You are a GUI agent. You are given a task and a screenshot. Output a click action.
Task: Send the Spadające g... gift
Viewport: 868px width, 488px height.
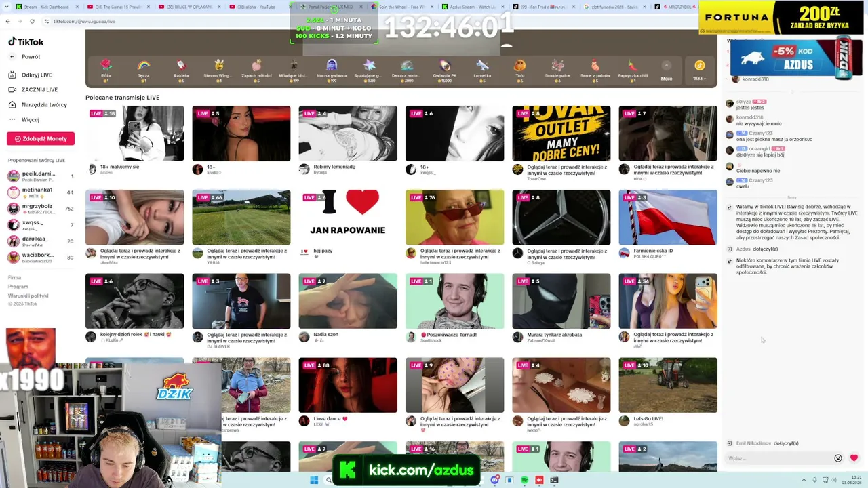point(369,70)
